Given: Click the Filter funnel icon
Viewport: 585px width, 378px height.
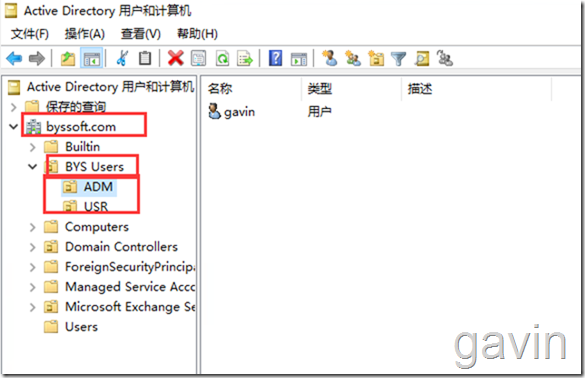Looking at the screenshot, I should [398, 59].
